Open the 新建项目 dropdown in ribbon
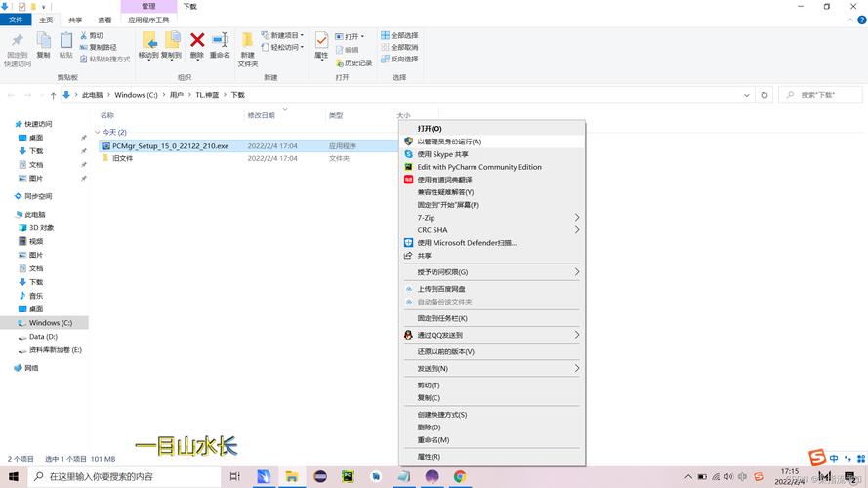Viewport: 868px width, 488px height. coord(286,35)
